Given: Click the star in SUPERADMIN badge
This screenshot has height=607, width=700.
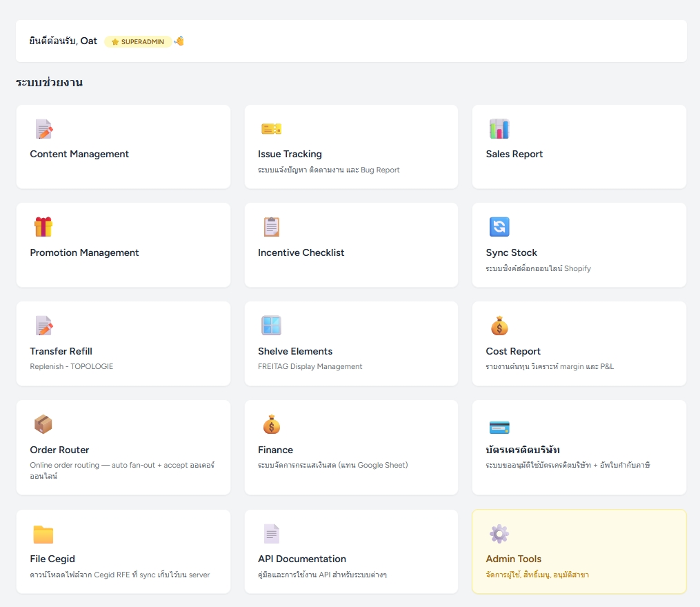Looking at the screenshot, I should pyautogui.click(x=115, y=42).
